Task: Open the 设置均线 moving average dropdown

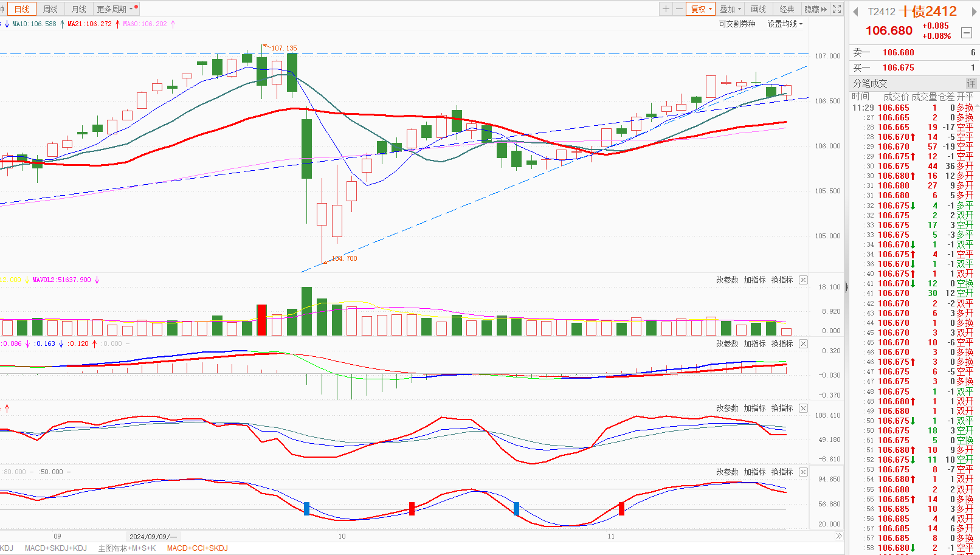Action: click(785, 24)
